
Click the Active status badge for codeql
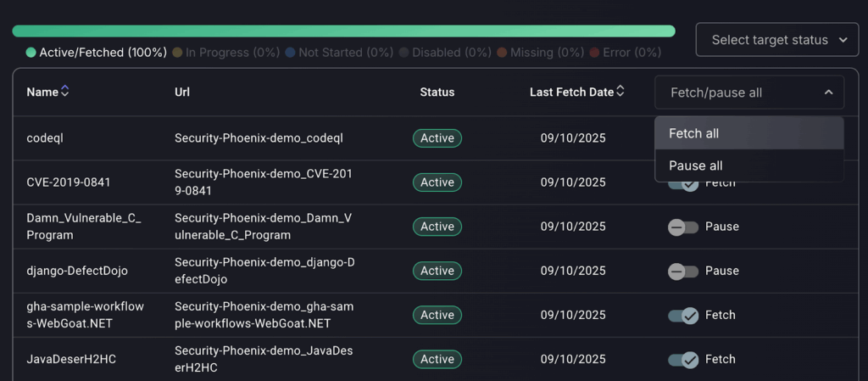(437, 138)
